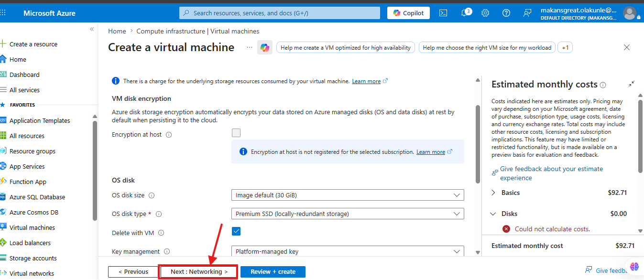Open Virtual machines in the sidebar
This screenshot has height=280, width=644.
click(x=32, y=227)
